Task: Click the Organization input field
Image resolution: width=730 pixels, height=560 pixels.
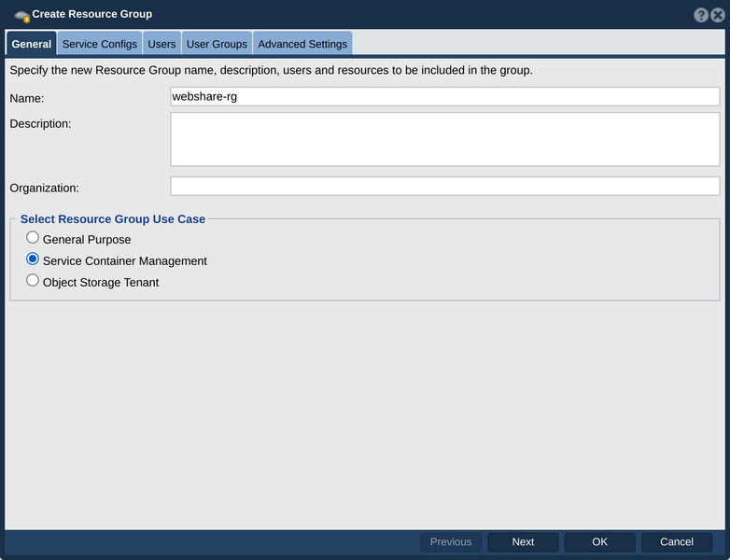Action: (x=445, y=187)
